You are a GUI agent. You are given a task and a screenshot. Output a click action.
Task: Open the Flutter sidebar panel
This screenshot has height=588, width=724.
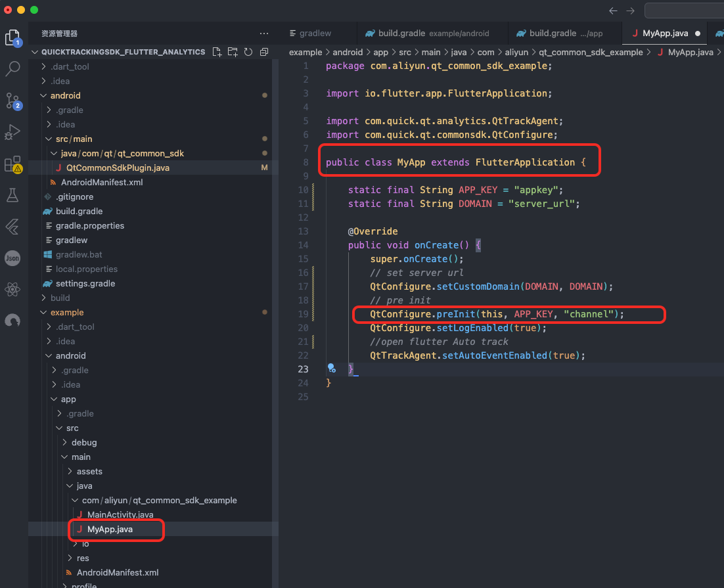13,227
